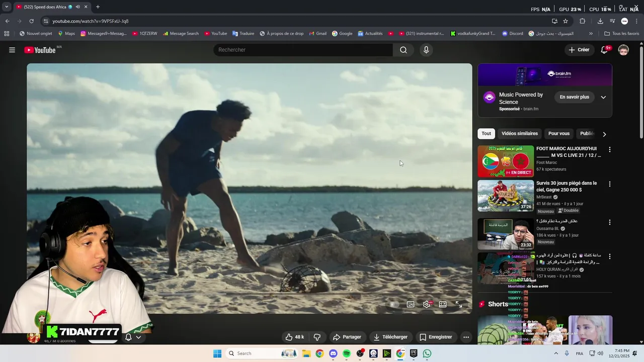Image resolution: width=644 pixels, height=362 pixels.
Task: Save video with Enregistrer
Action: (x=436, y=337)
